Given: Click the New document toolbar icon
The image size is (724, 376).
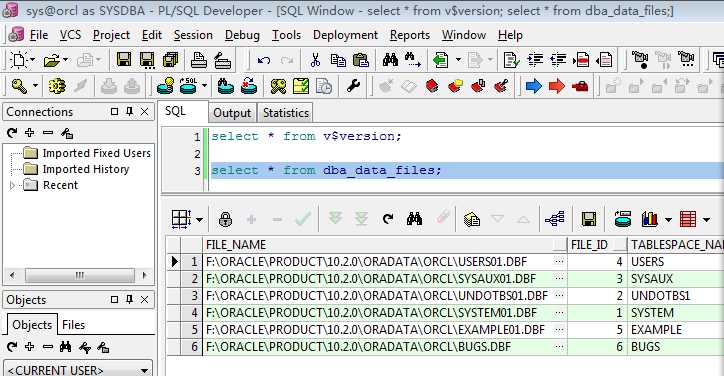Looking at the screenshot, I should (18, 60).
